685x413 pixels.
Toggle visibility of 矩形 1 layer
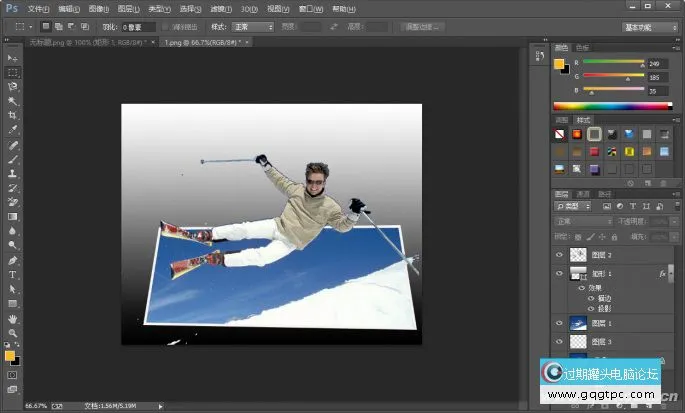pyautogui.click(x=559, y=273)
